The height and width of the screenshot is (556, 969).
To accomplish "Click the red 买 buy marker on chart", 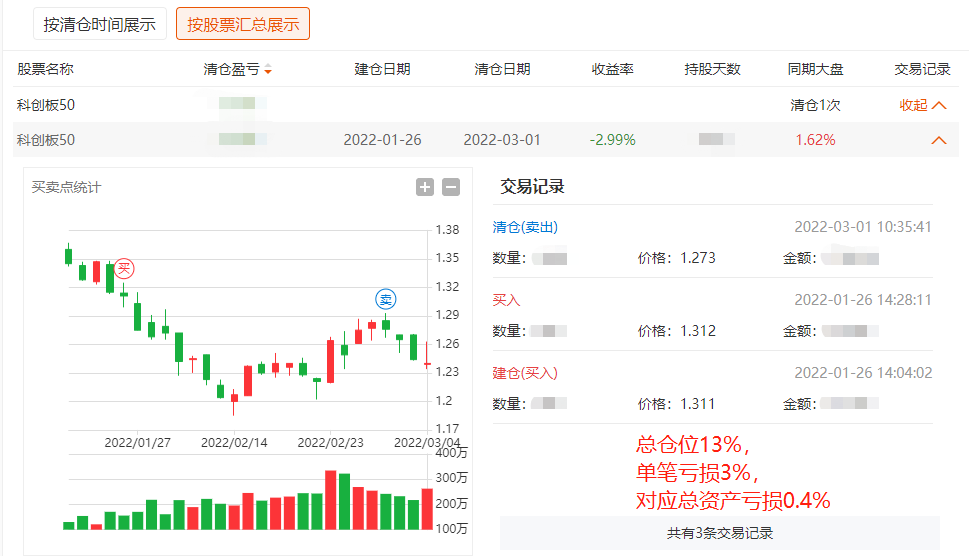I will pyautogui.click(x=123, y=268).
